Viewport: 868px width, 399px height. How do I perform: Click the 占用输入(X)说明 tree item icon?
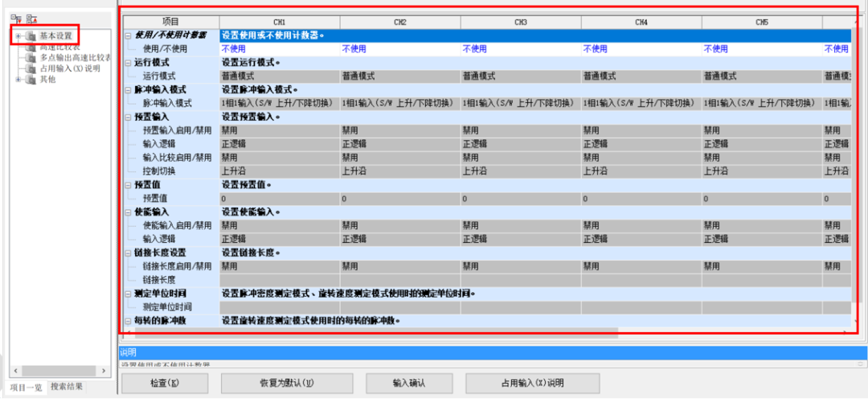tap(31, 68)
